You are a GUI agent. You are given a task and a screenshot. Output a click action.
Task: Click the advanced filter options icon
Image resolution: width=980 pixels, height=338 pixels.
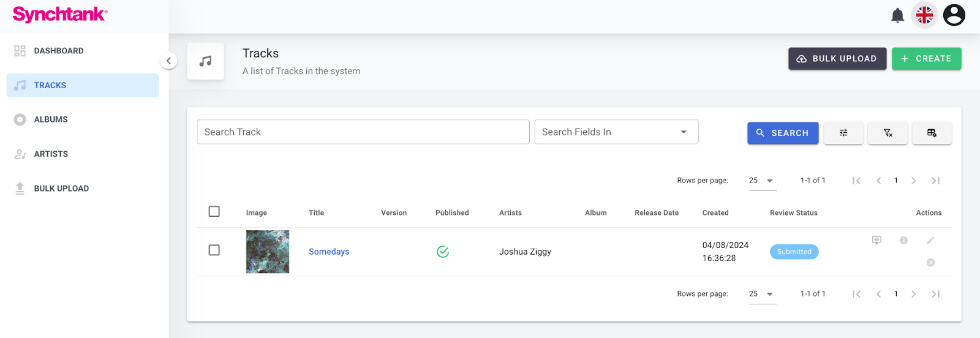click(x=843, y=133)
